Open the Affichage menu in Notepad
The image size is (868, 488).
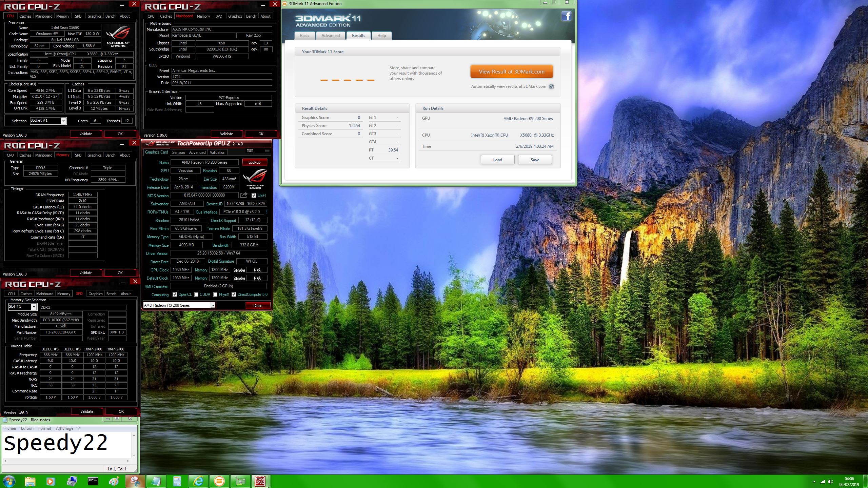(x=64, y=428)
